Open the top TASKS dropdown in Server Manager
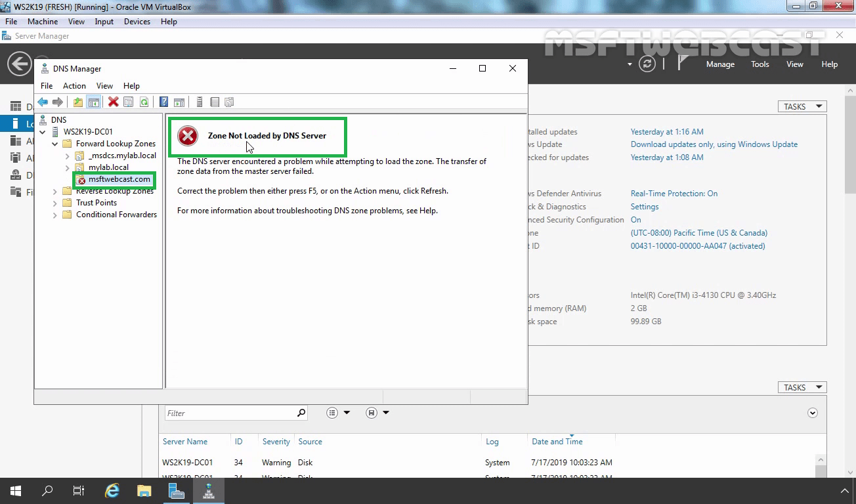856x504 pixels. [x=802, y=106]
